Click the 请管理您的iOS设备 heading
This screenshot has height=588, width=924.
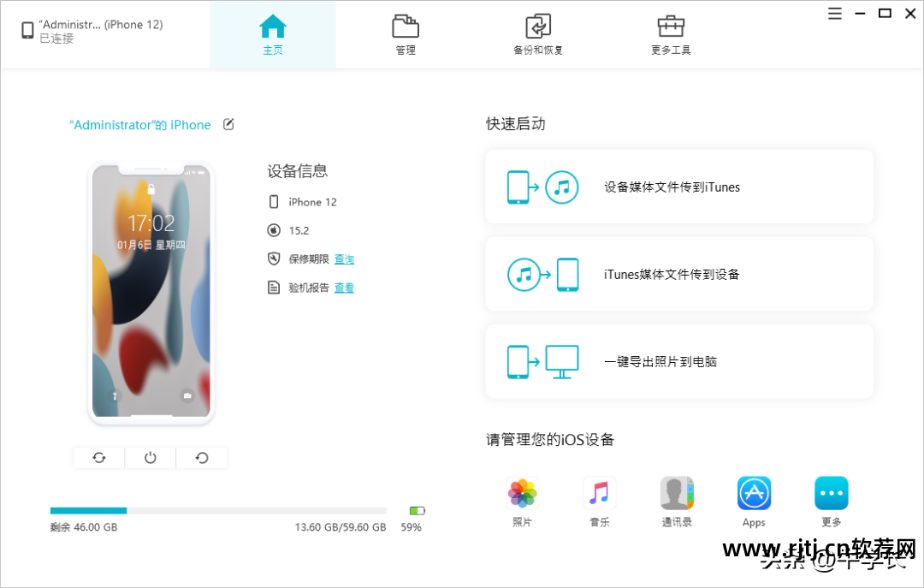[x=550, y=439]
